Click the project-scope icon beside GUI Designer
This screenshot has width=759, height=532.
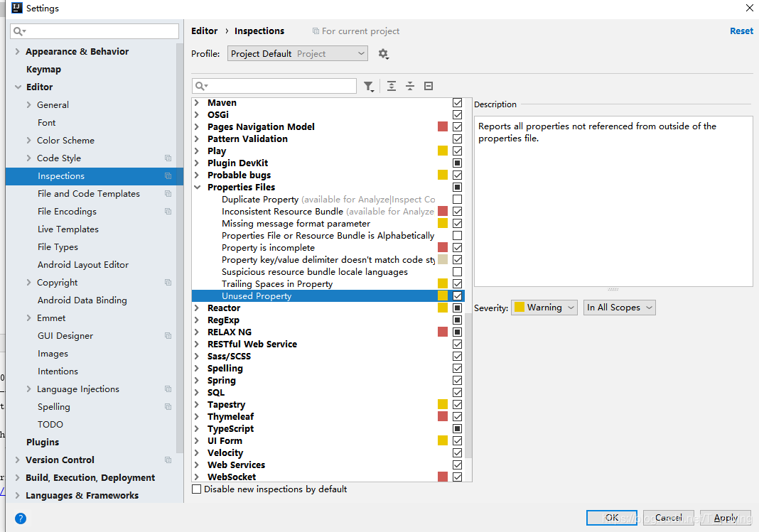pos(168,336)
